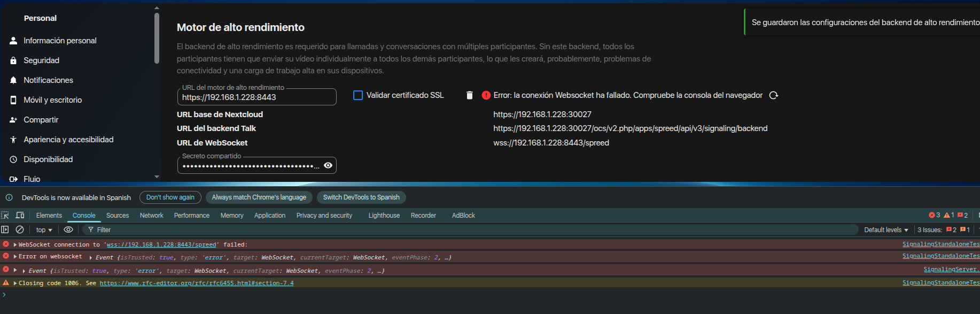980x314 pixels.
Task: Expand the Event object in Error on websocket row
Action: tap(91, 258)
